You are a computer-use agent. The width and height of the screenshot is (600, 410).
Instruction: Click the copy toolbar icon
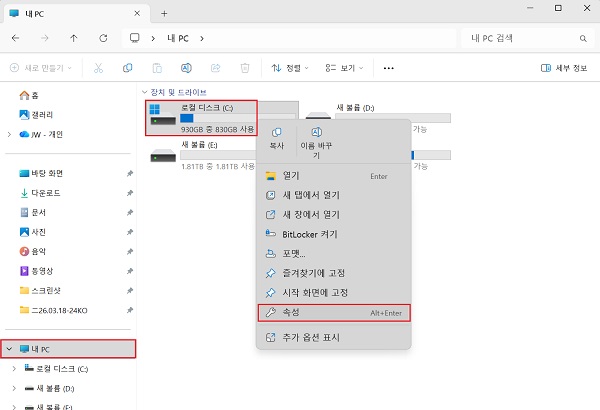click(127, 68)
